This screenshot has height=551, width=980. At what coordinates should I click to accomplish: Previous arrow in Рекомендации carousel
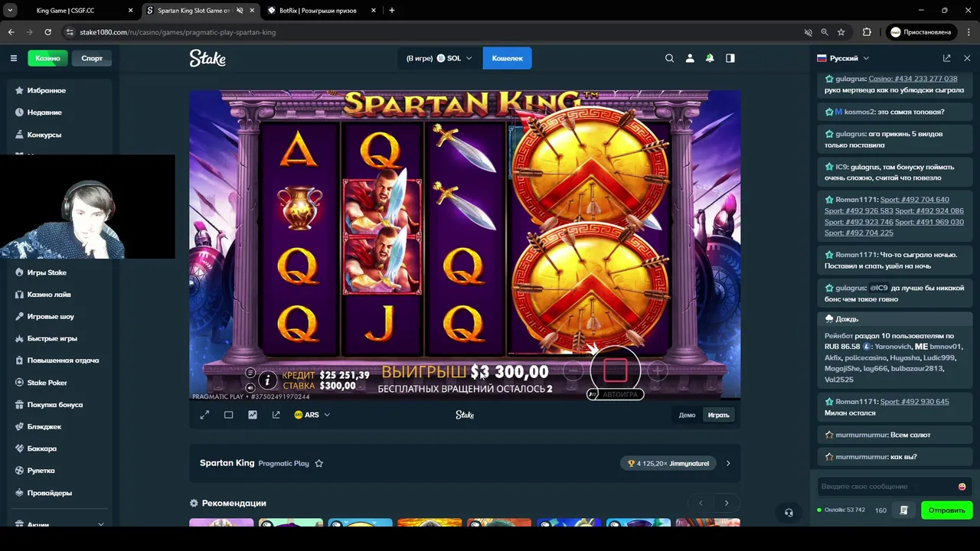701,503
